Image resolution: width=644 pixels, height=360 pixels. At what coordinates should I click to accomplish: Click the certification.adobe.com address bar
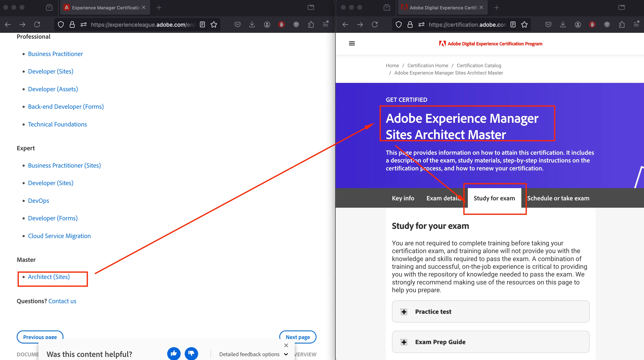(467, 24)
